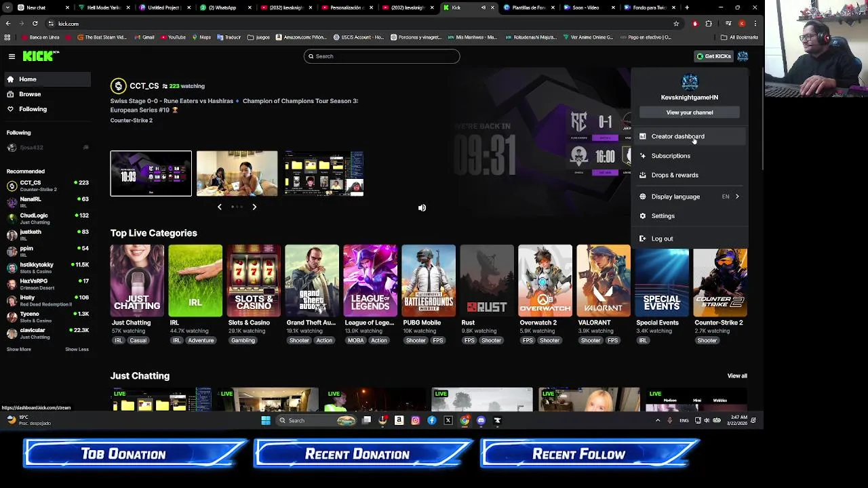This screenshot has height=488, width=868.
Task: Open Following in the sidebar
Action: coord(47,109)
